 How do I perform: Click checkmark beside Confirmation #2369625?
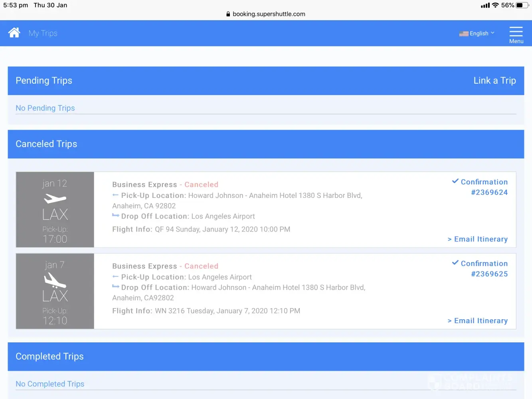tap(455, 263)
